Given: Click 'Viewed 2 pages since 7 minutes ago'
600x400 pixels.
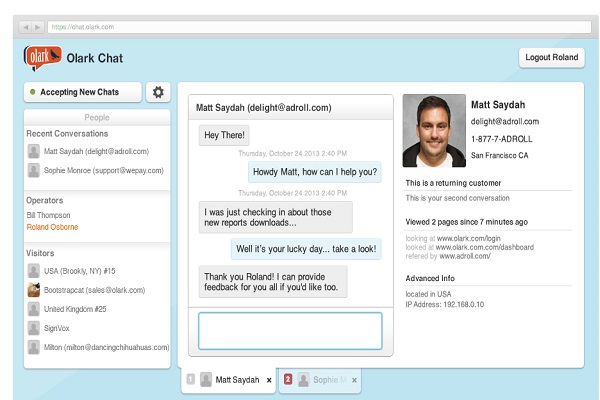Looking at the screenshot, I should coord(466,222).
